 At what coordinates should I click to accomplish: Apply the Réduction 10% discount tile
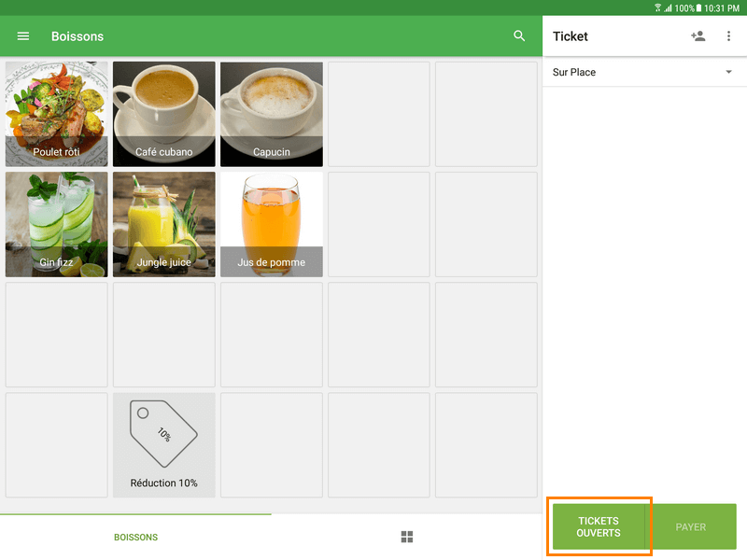click(164, 445)
